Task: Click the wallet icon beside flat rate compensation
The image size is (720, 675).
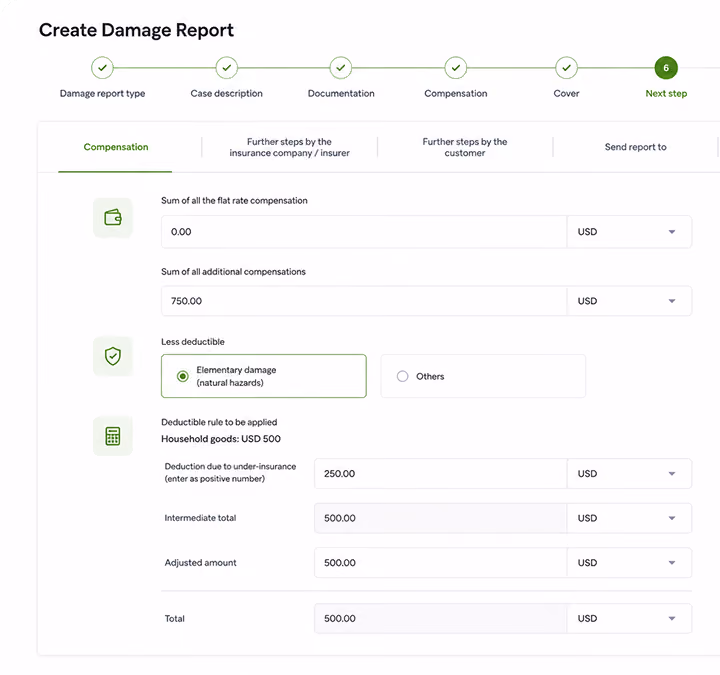Action: [113, 218]
